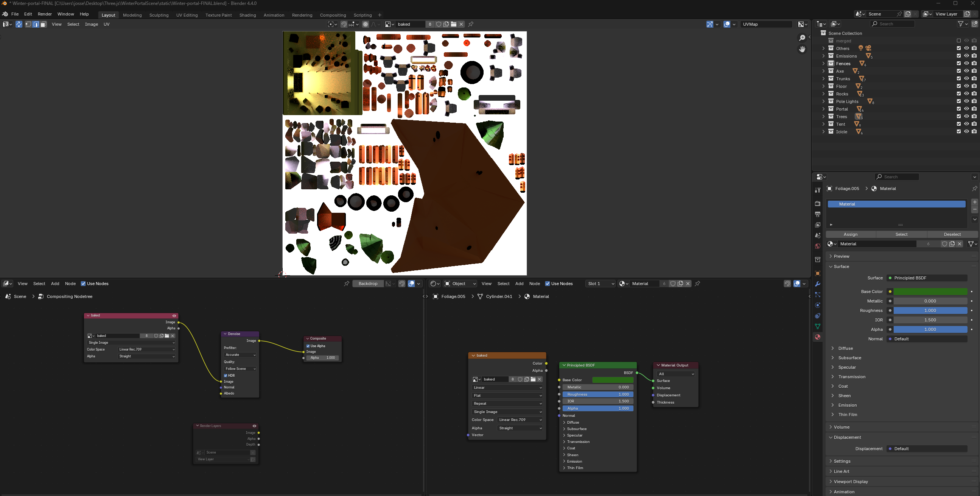980x496 pixels.
Task: Remove material slot with minus button
Action: click(x=974, y=209)
